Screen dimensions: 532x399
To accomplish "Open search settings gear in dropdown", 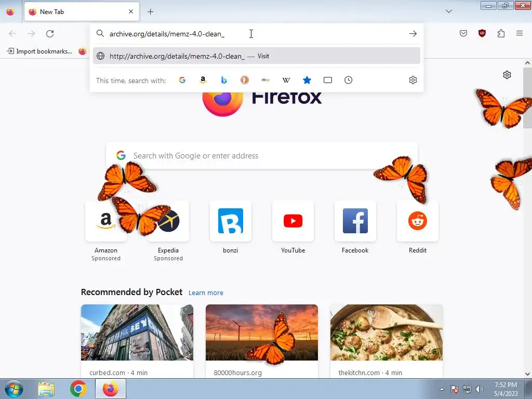I will tap(413, 80).
